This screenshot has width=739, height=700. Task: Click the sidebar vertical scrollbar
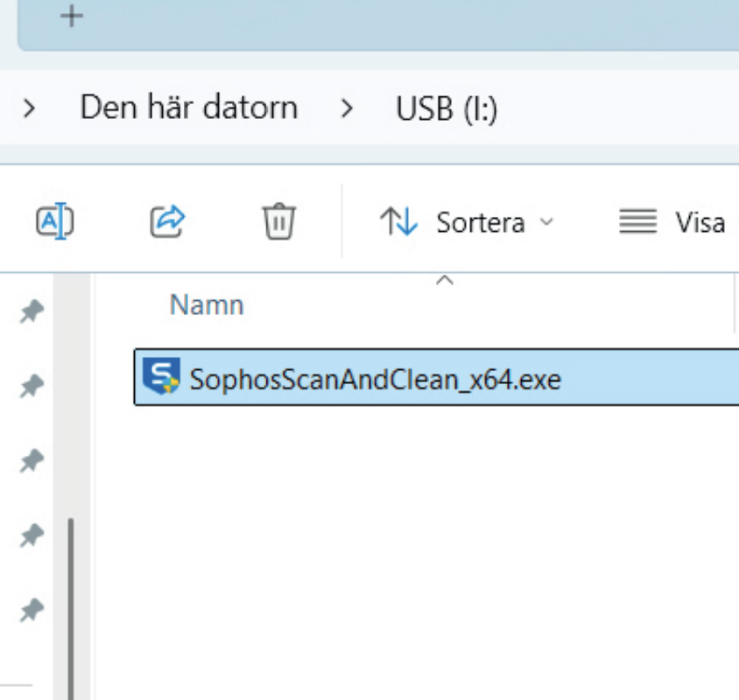pos(71,604)
